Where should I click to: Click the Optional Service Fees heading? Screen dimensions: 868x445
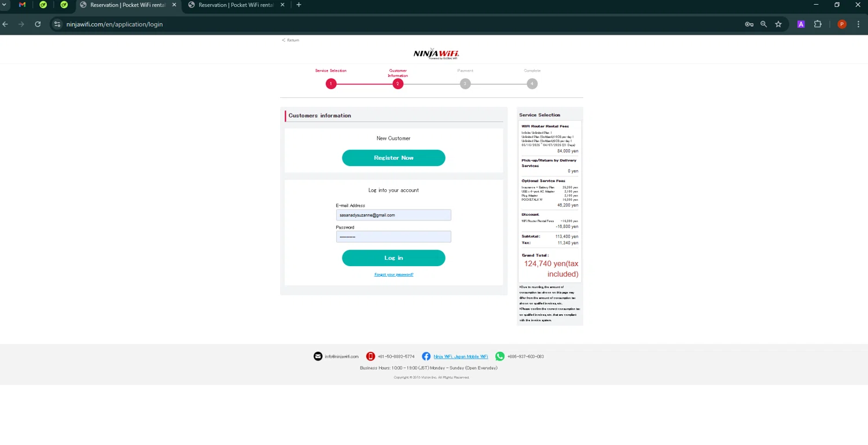(543, 181)
